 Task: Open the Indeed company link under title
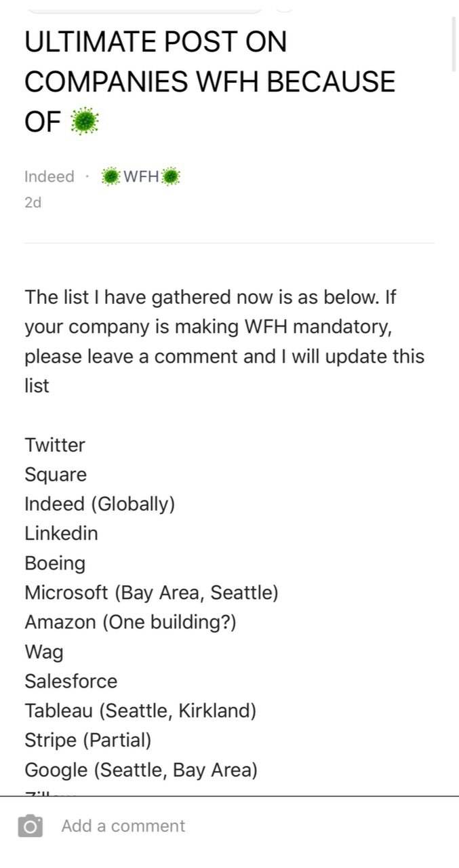click(49, 177)
